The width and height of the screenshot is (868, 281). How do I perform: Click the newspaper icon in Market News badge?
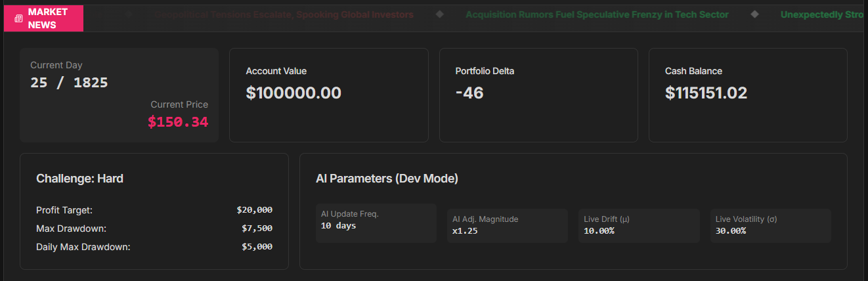18,18
